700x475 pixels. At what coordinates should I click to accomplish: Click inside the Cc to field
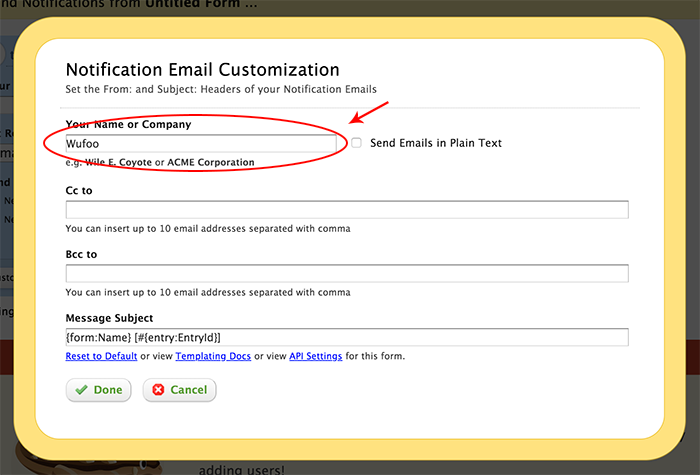coord(346,209)
